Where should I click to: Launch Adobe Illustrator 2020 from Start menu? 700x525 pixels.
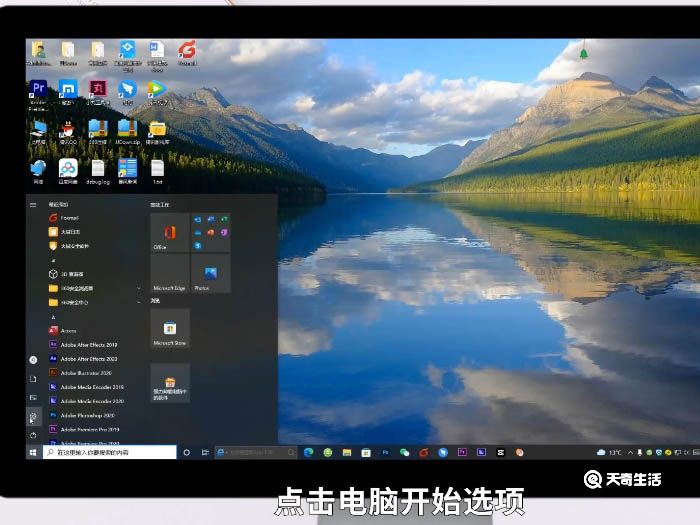pyautogui.click(x=88, y=372)
